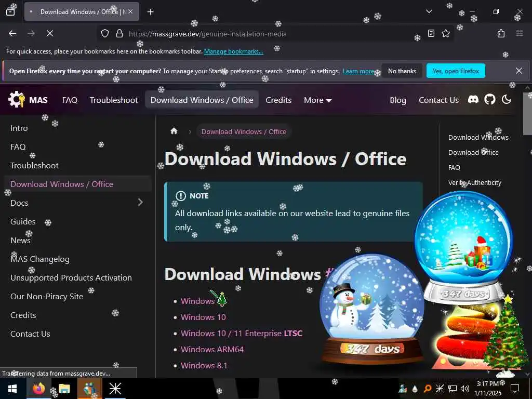Open Credits in top navigation

(x=278, y=100)
